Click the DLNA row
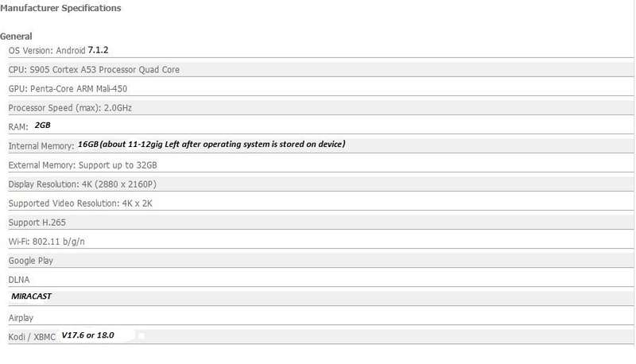 coord(321,279)
